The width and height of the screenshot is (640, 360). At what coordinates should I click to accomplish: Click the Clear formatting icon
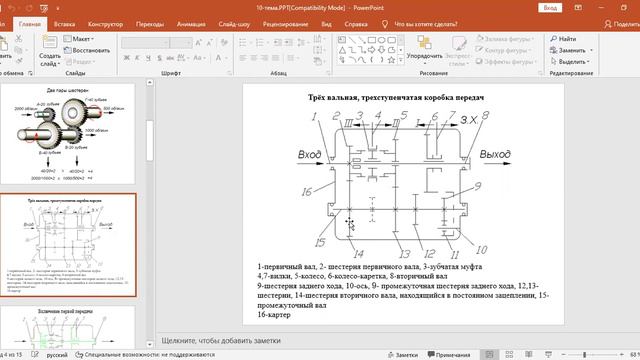[x=224, y=43]
